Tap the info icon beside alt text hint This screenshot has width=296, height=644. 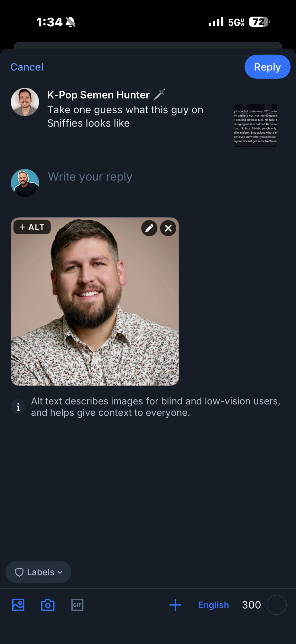coord(18,407)
